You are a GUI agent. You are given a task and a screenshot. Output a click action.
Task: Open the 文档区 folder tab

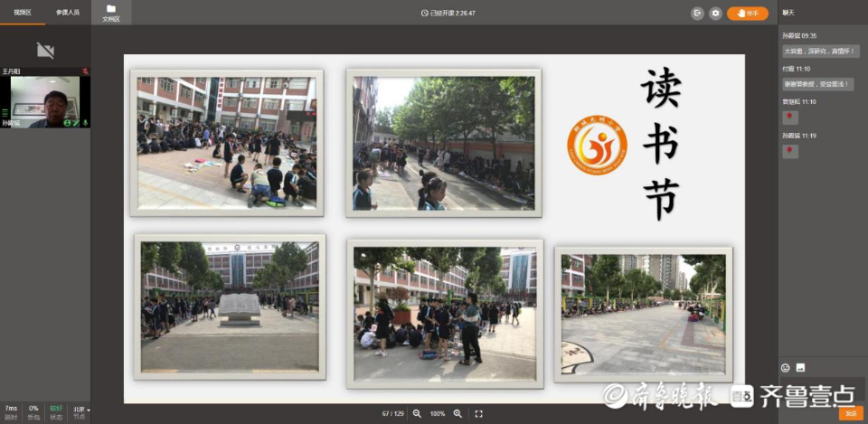[x=111, y=13]
